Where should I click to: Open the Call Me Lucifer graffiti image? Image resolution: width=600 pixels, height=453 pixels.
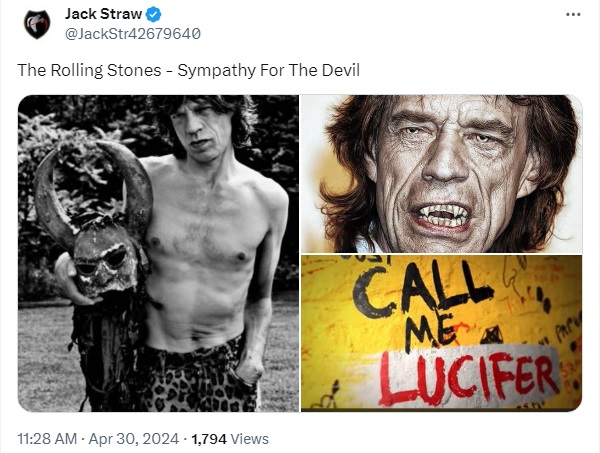pyautogui.click(x=442, y=333)
